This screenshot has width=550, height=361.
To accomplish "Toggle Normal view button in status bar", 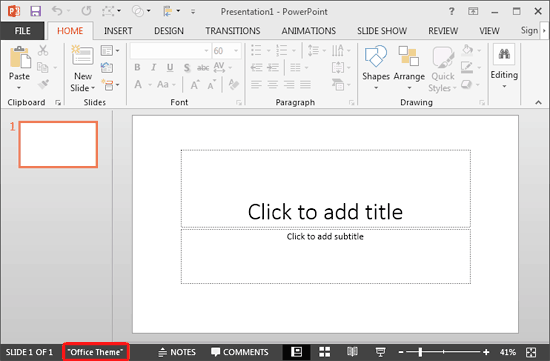I will pyautogui.click(x=296, y=352).
